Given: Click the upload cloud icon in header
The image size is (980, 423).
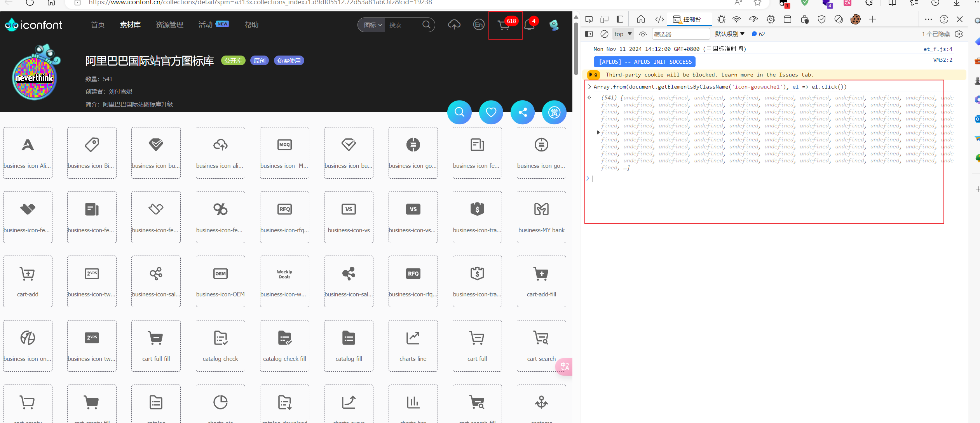Looking at the screenshot, I should (454, 25).
